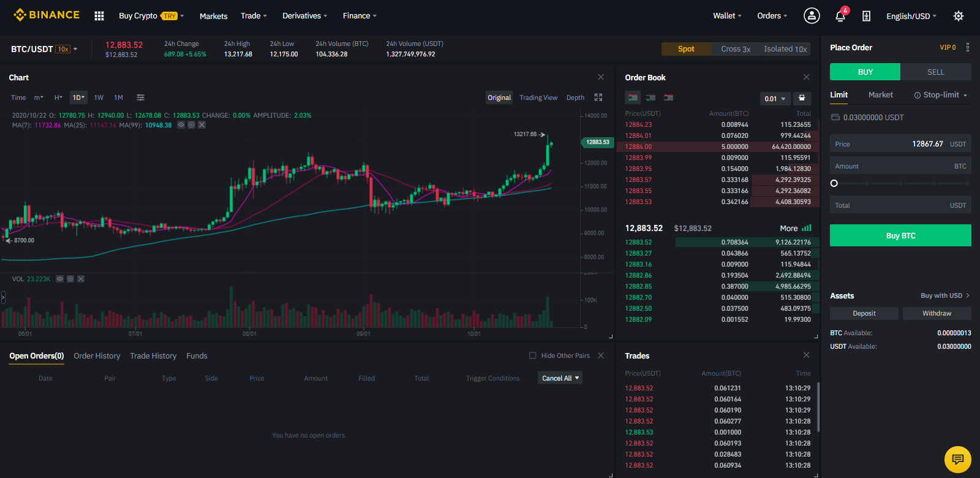Enable the Hide Other Pairs checkbox

[x=533, y=355]
